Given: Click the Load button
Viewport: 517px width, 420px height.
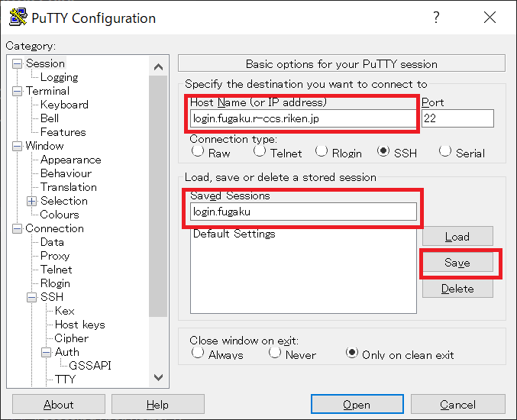Looking at the screenshot, I should point(457,237).
